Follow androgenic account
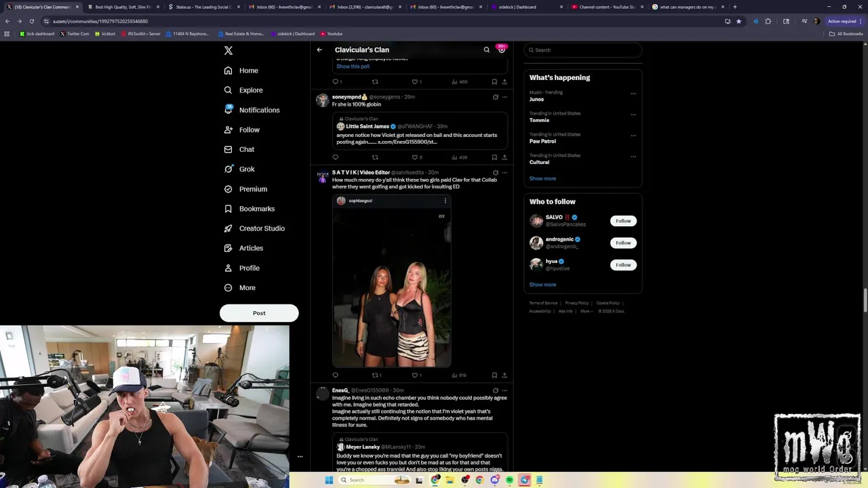The height and width of the screenshot is (488, 868). coord(623,243)
